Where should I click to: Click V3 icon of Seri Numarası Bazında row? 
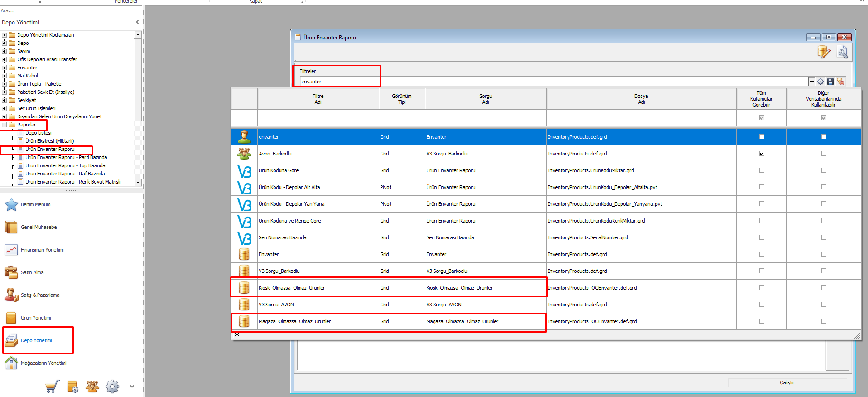pos(244,238)
